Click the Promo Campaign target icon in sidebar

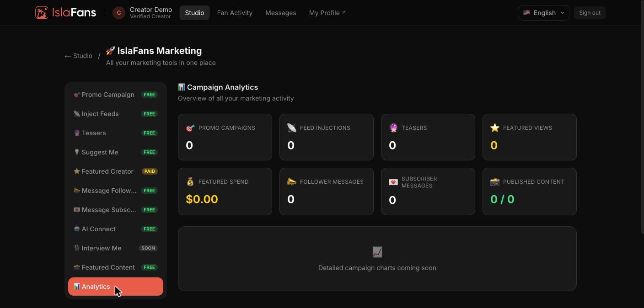click(x=77, y=95)
